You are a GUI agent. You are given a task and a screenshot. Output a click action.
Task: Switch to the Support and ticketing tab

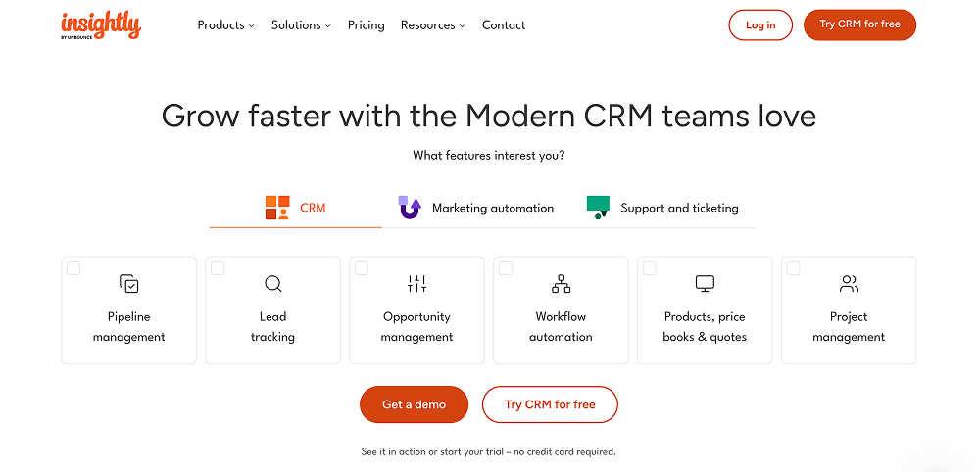(x=662, y=208)
